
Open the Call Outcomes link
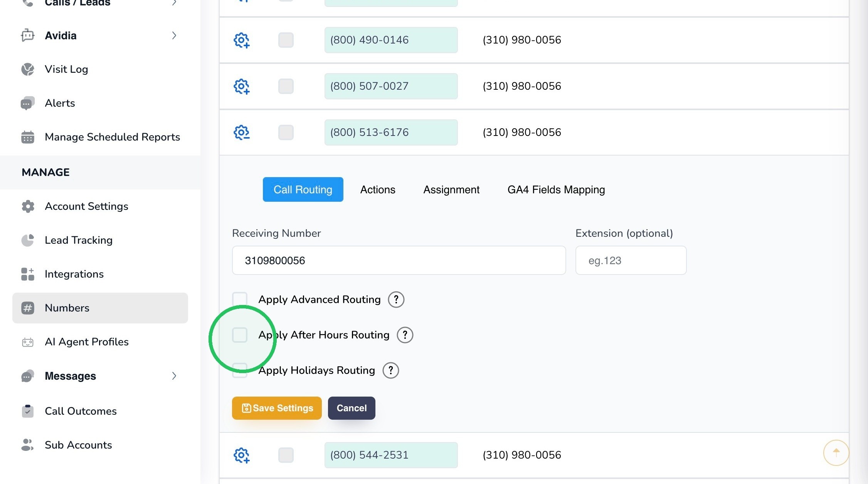click(x=81, y=411)
